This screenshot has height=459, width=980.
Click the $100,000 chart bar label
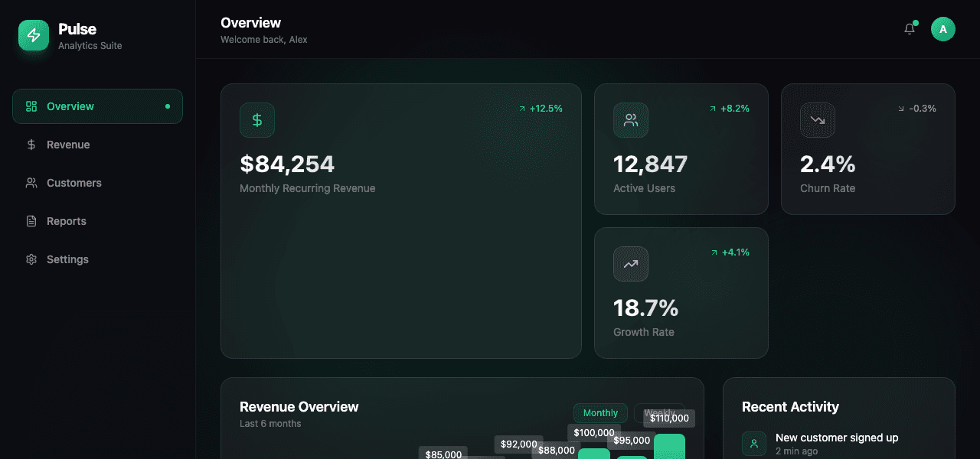[x=594, y=433]
